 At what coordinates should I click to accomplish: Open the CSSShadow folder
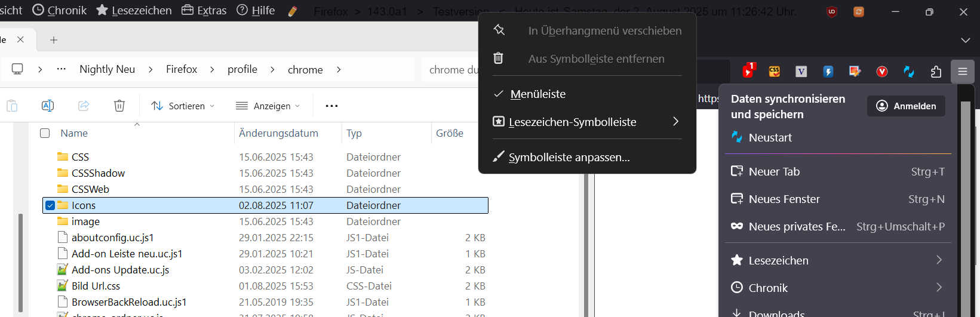click(x=98, y=173)
